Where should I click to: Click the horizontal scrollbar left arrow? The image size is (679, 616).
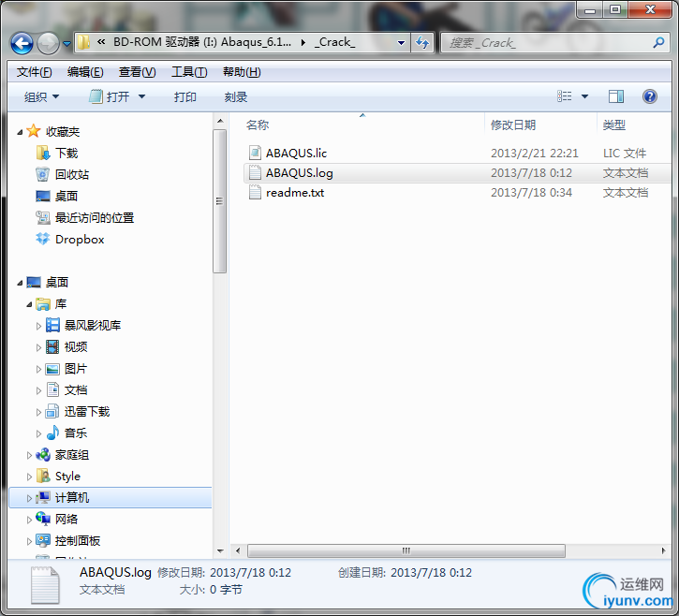coord(238,550)
